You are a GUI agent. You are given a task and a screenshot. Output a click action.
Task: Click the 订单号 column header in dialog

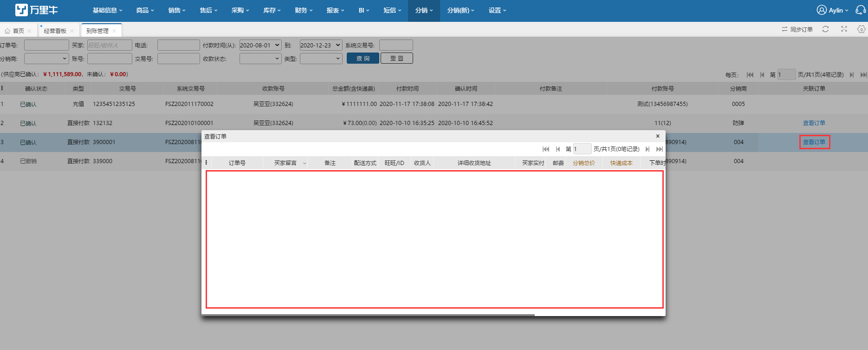237,163
